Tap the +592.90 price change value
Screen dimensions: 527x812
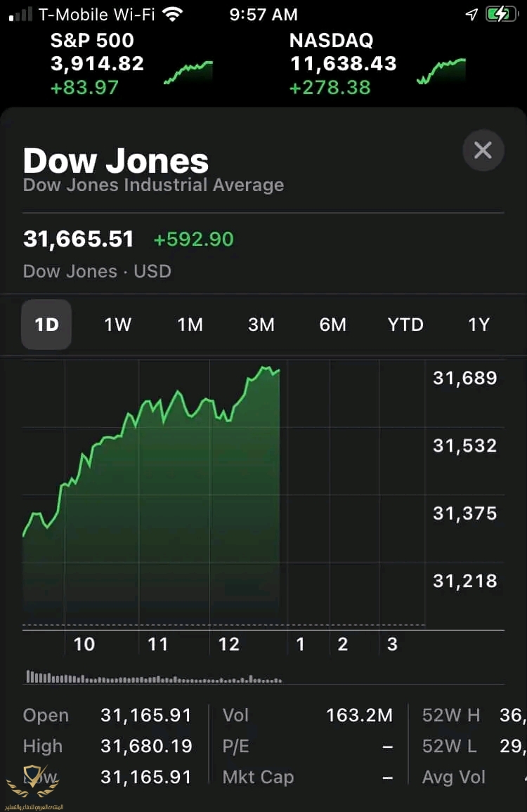[193, 239]
